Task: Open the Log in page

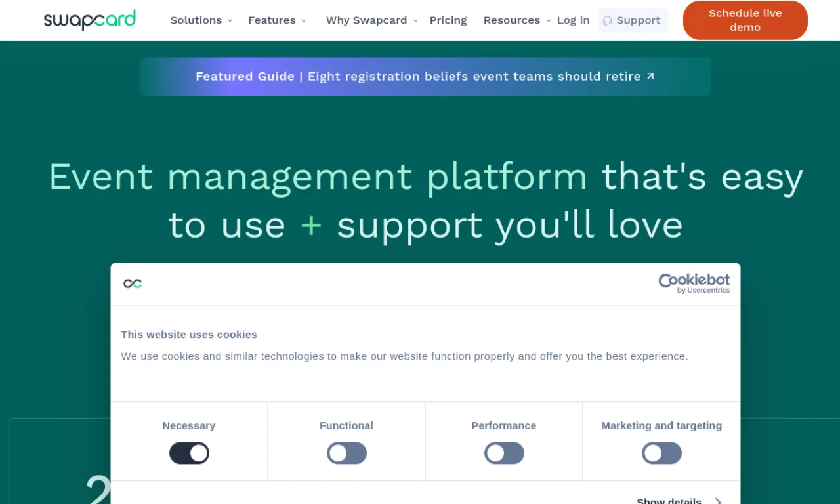Action: pos(573,20)
